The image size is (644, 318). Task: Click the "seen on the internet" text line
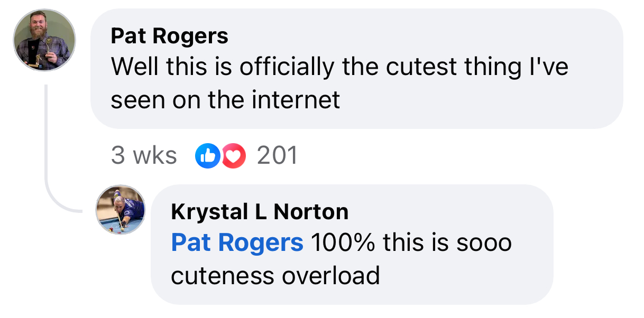click(x=225, y=99)
